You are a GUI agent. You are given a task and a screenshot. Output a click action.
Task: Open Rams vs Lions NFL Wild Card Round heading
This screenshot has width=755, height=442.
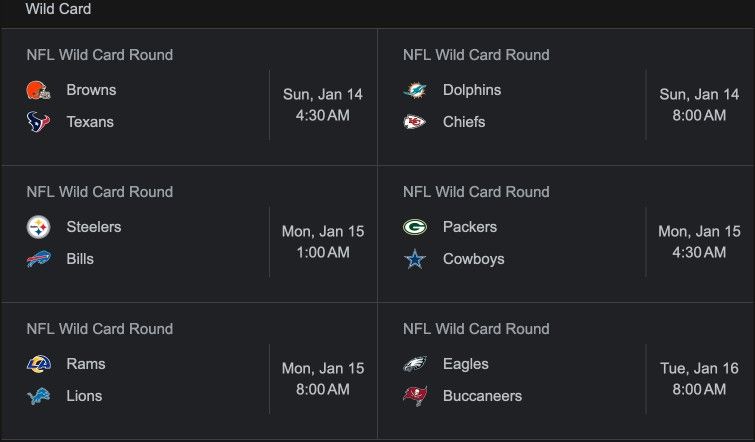[100, 329]
